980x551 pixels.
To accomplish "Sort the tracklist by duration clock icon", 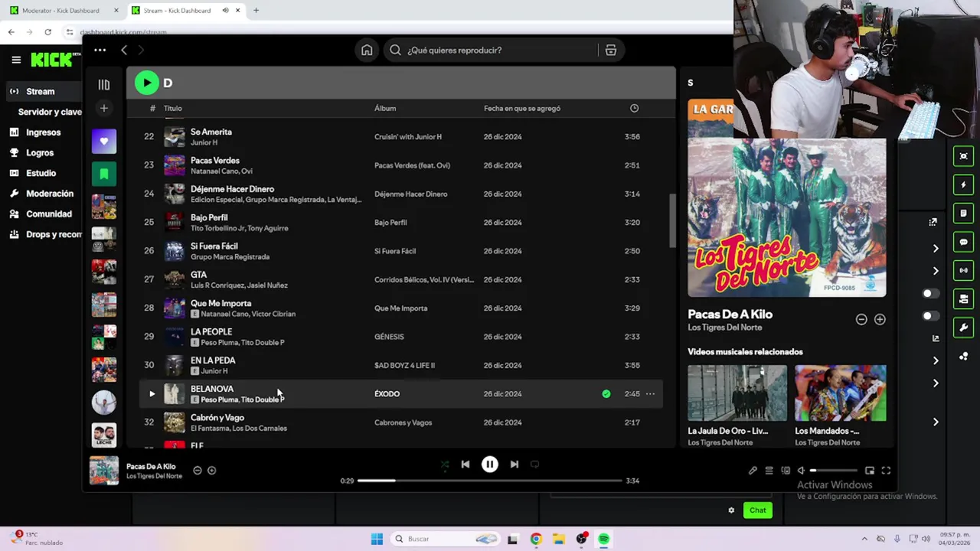I will [634, 108].
